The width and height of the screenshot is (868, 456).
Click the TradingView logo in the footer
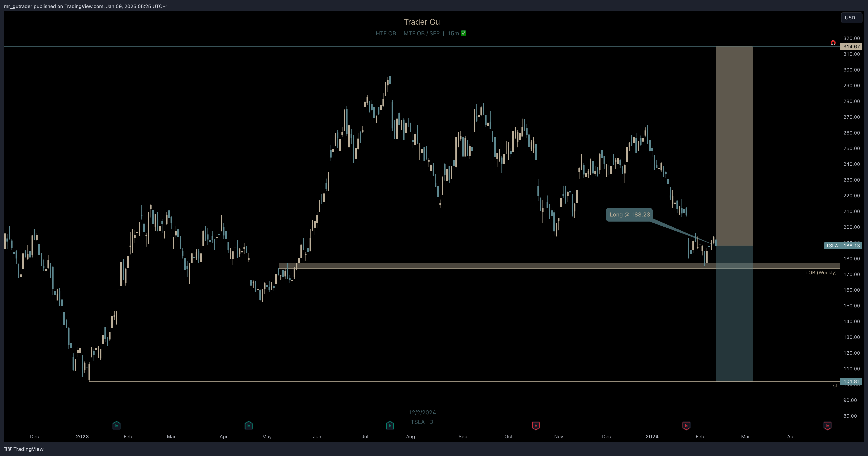(x=24, y=449)
